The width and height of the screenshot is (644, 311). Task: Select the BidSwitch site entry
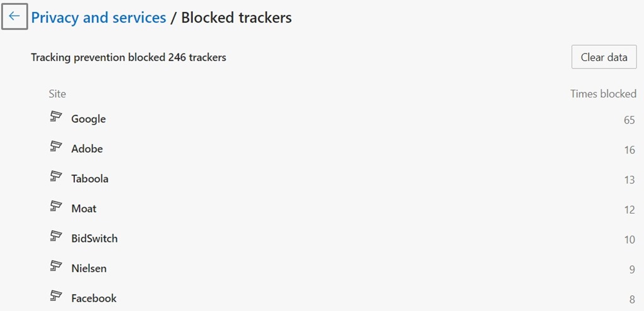[94, 239]
